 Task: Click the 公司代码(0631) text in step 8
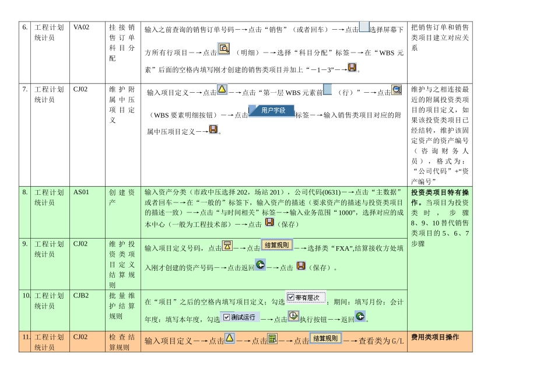coord(318,192)
